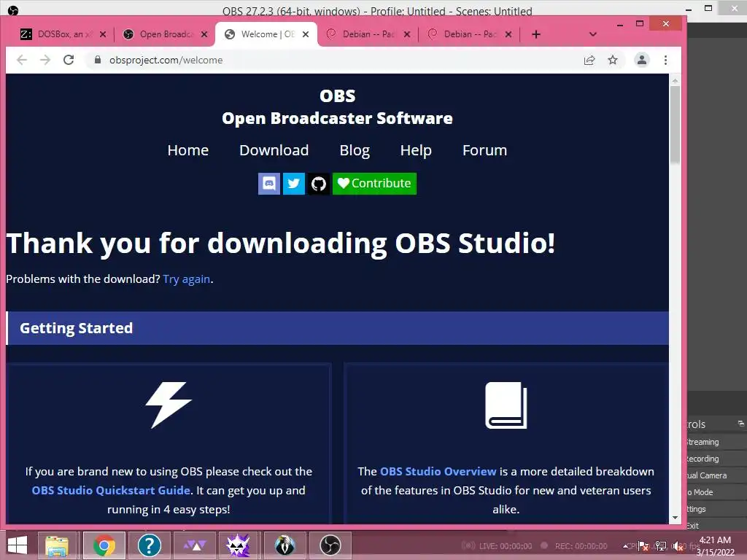Open a new browser tab
Image resolution: width=747 pixels, height=560 pixels.
(536, 34)
